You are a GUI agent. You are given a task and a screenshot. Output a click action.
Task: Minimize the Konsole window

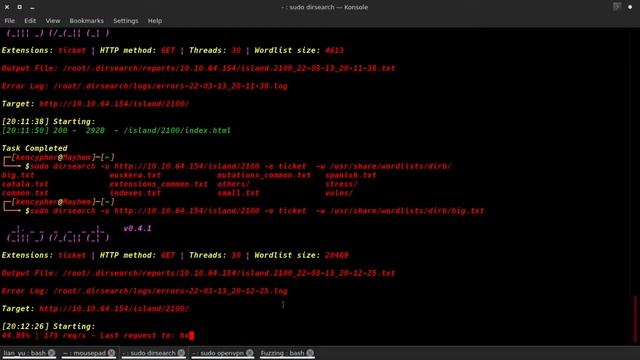tap(32, 7)
